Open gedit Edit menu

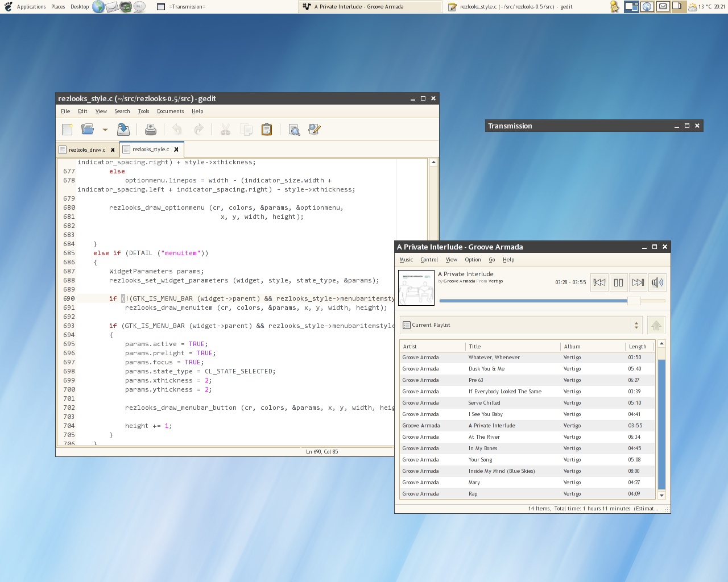[x=82, y=111]
